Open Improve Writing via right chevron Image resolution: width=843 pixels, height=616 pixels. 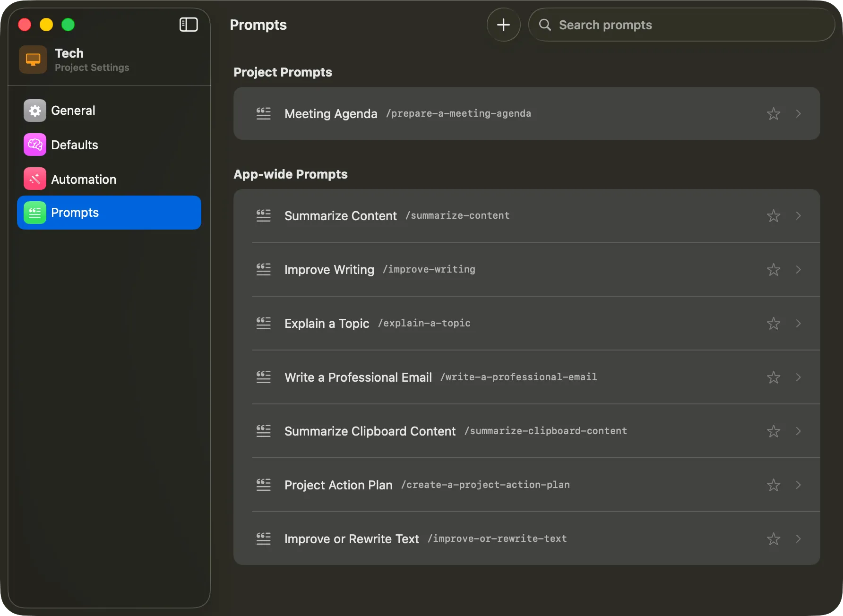coord(798,269)
